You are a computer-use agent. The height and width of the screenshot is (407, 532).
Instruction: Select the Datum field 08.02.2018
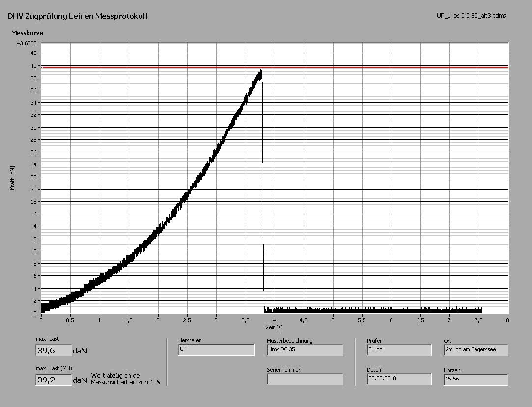pyautogui.click(x=399, y=379)
